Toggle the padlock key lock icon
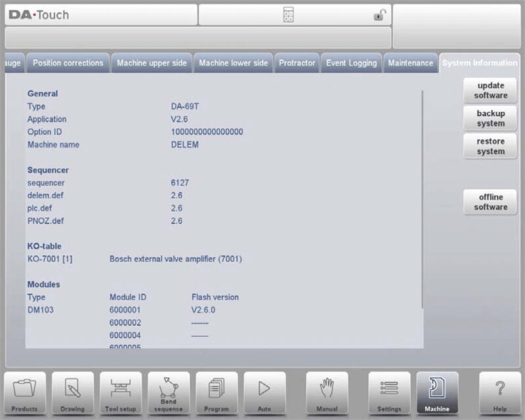Image resolution: width=525 pixels, height=420 pixels. click(380, 15)
